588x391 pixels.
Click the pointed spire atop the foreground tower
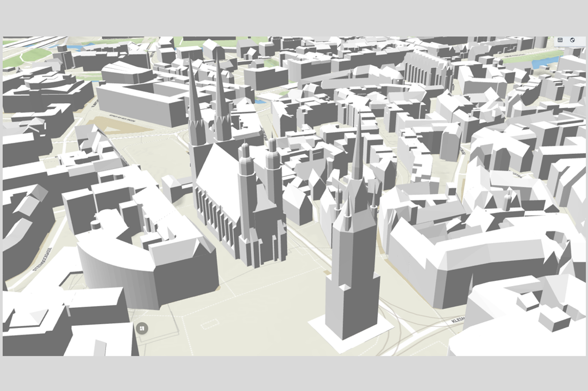358,147
